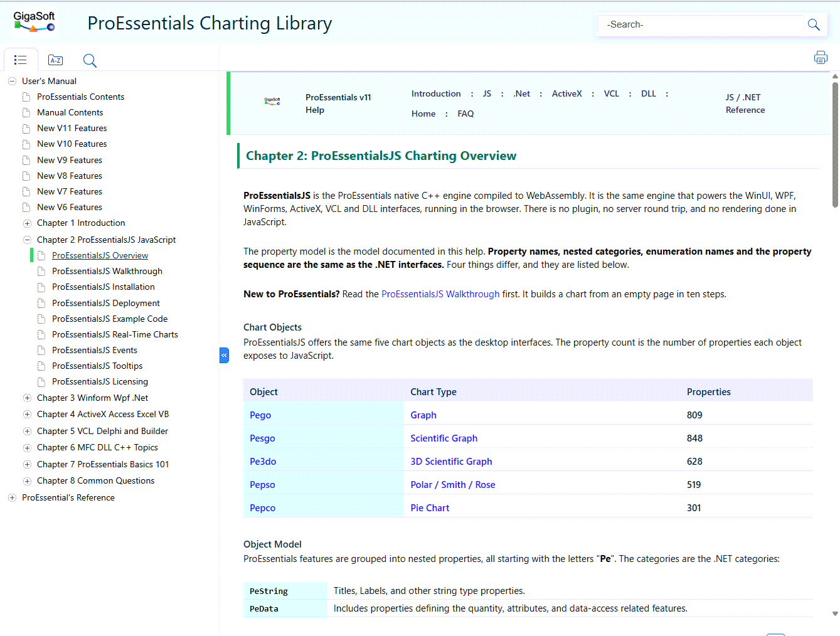
Task: Expand Chapter 8 Common Questions
Action: tap(27, 481)
